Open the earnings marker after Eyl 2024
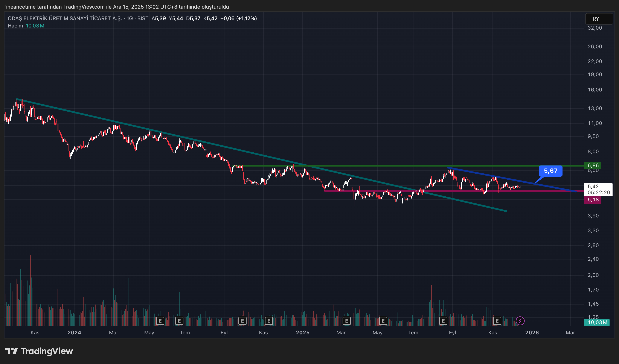The height and width of the screenshot is (364, 619). click(242, 321)
